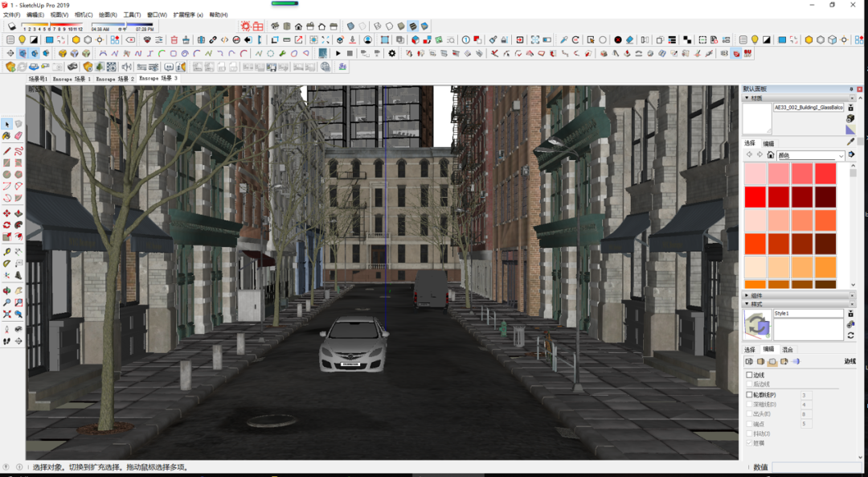Choose the Protractor tool
The width and height of the screenshot is (868, 477).
point(6,264)
